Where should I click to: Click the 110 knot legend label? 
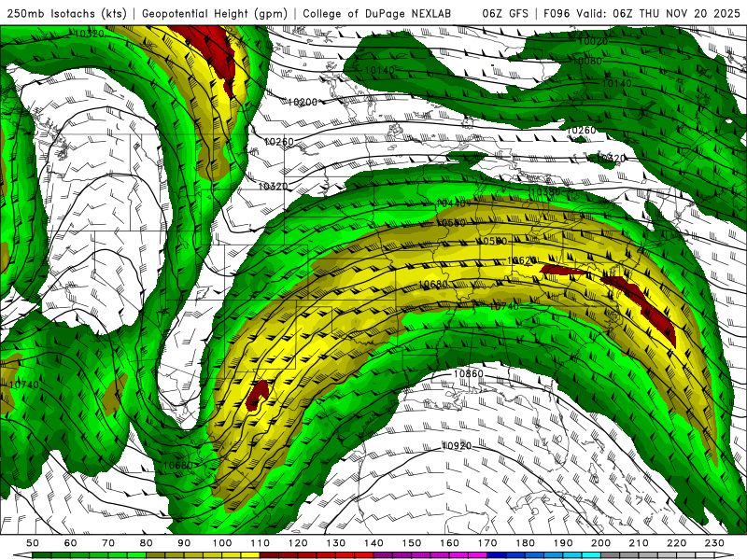tap(261, 543)
